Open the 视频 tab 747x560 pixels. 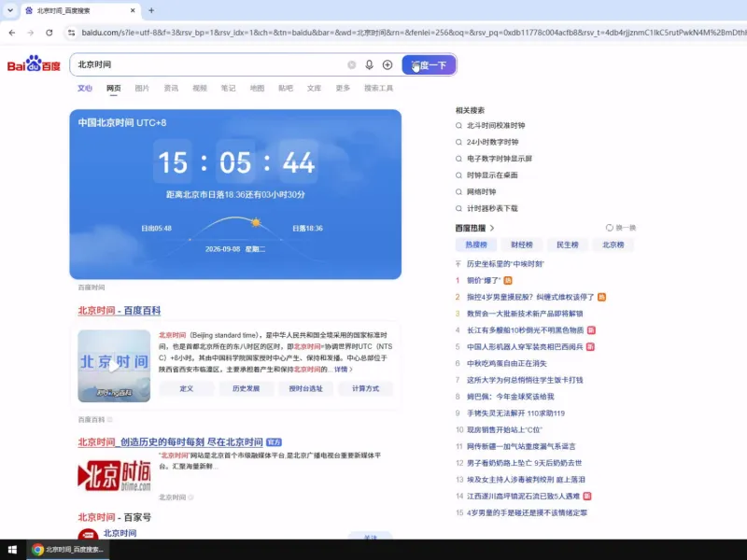click(200, 88)
